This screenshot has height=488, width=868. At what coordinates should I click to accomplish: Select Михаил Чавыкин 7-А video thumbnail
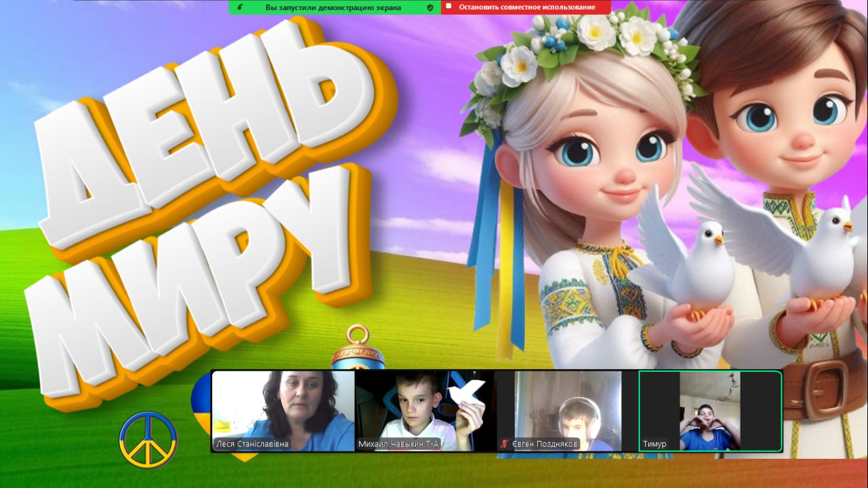[x=425, y=411]
